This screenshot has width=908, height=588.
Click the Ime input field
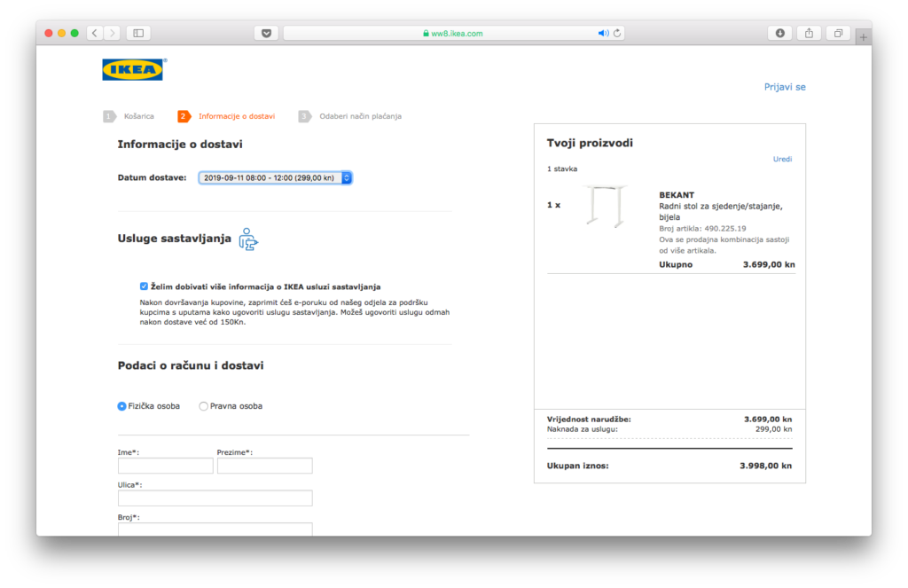click(x=166, y=466)
